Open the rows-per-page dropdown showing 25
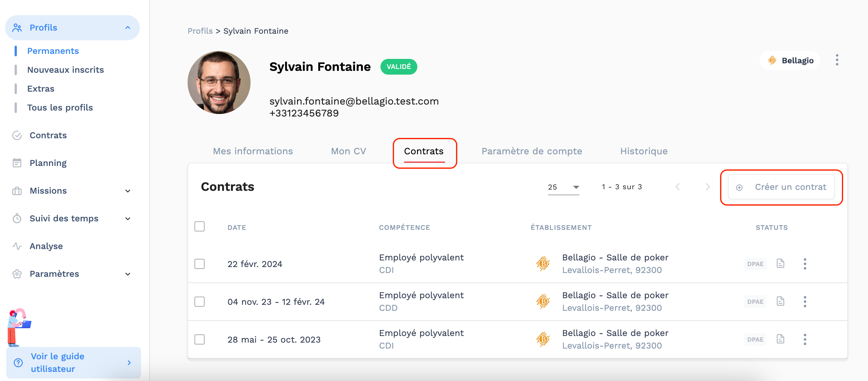Image resolution: width=868 pixels, height=381 pixels. (563, 187)
